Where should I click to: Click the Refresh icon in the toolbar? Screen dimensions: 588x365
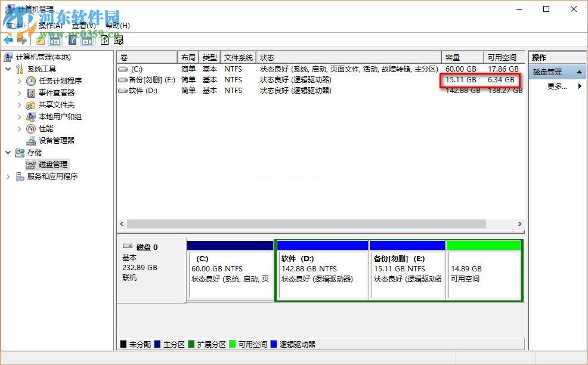103,40
